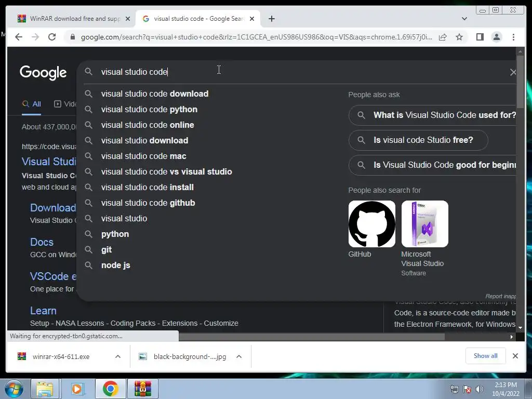This screenshot has width=532, height=399.
Task: Select suggestion visual studio code mac
Action: coord(143,156)
